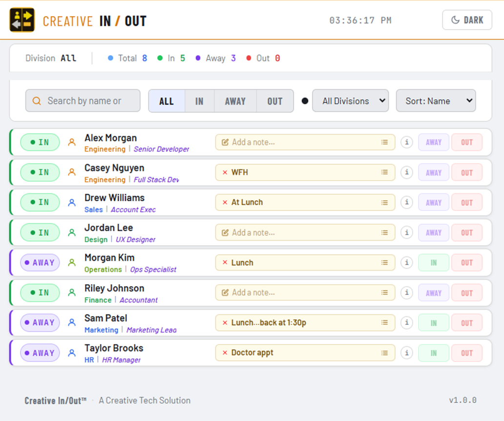Mark Alex Morgan as AWAY

(x=434, y=142)
